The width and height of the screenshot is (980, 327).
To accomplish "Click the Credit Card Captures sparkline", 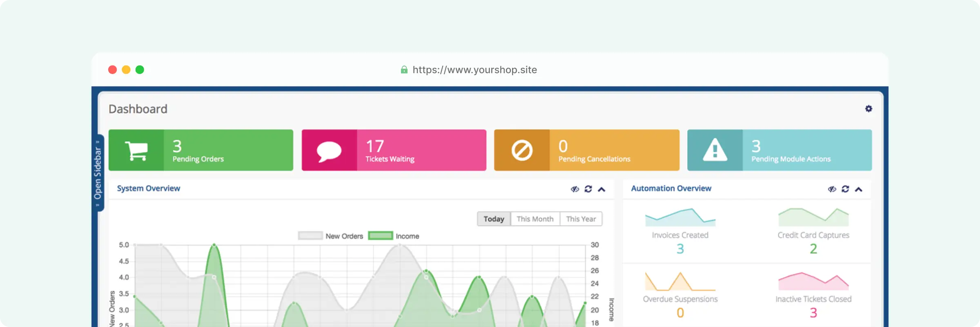I will point(813,217).
